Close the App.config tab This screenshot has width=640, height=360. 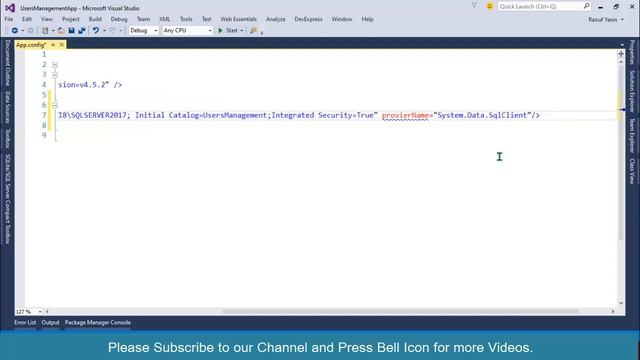pos(62,45)
